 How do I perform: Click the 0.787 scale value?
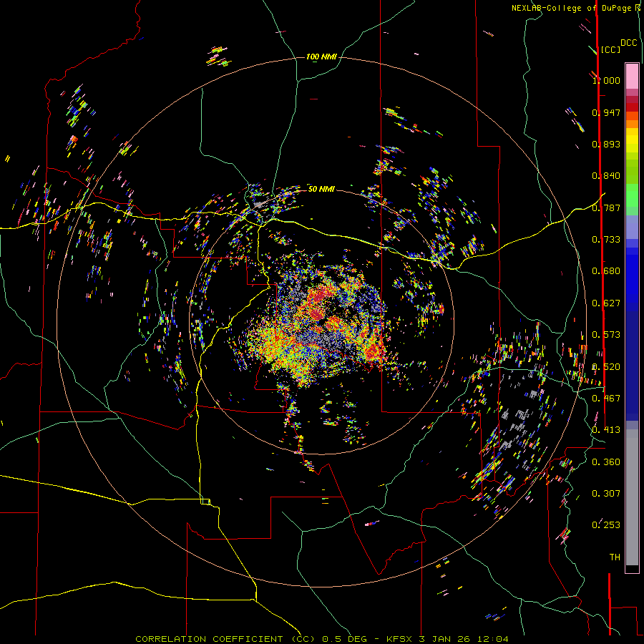click(606, 208)
